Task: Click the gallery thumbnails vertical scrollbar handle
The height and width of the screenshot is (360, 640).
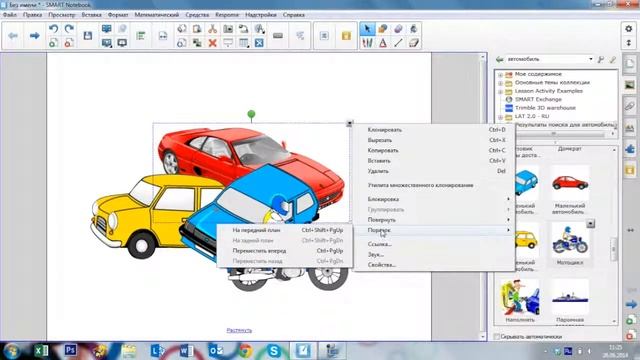Action: [614, 249]
